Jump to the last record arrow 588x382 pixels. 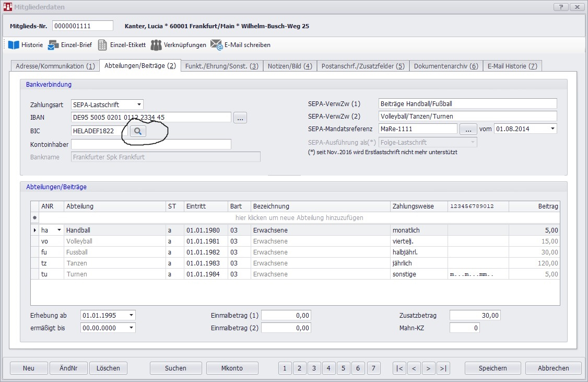tap(443, 368)
